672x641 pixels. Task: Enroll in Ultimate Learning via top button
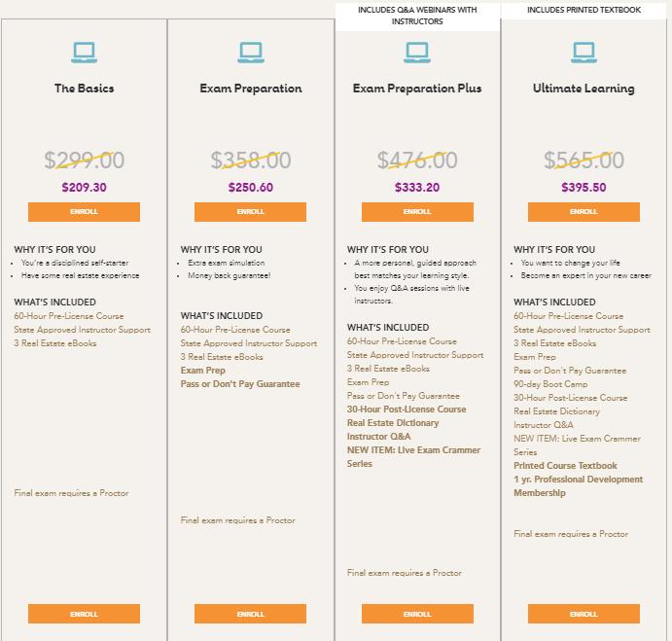[x=584, y=212]
